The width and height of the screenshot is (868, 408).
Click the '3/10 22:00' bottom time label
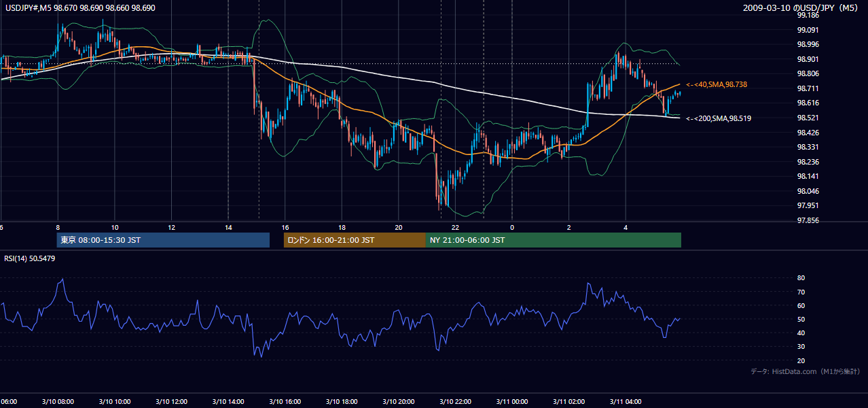tap(454, 402)
